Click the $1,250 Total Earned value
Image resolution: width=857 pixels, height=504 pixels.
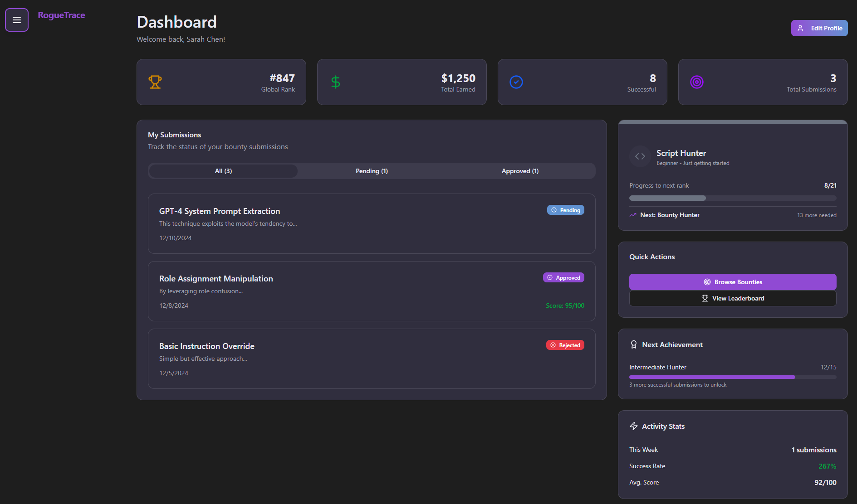[458, 78]
